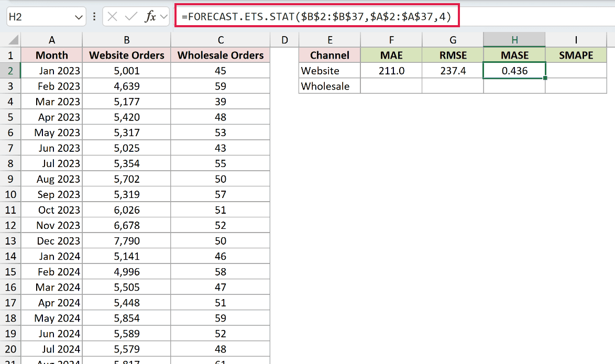Select column C header
The height and width of the screenshot is (364, 615).
click(x=221, y=40)
